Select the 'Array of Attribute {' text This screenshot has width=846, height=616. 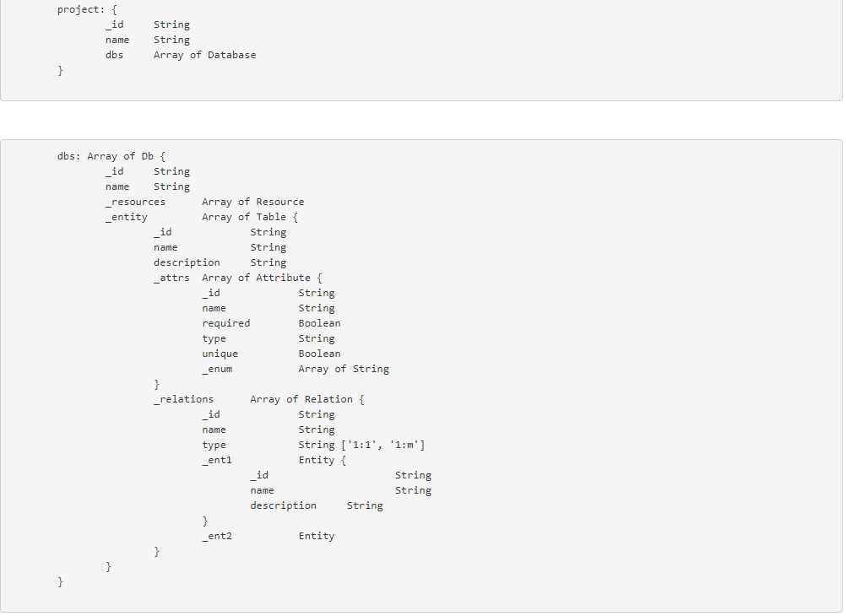point(263,278)
